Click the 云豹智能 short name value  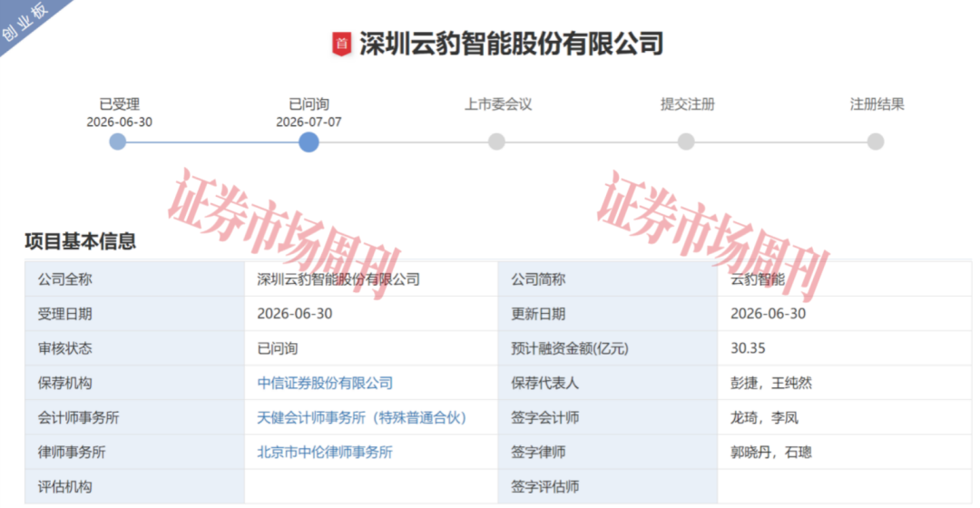[x=758, y=279]
